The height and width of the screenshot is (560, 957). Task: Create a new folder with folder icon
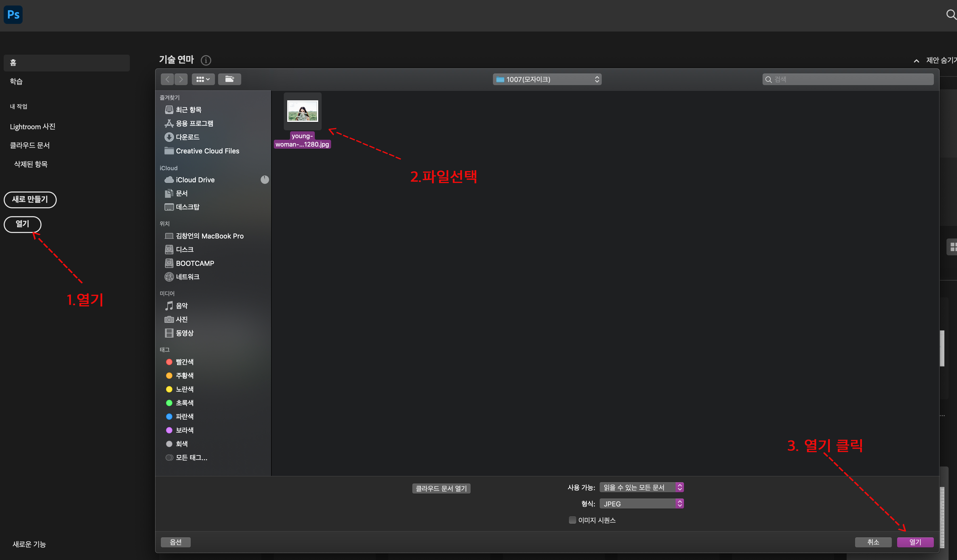(x=229, y=79)
